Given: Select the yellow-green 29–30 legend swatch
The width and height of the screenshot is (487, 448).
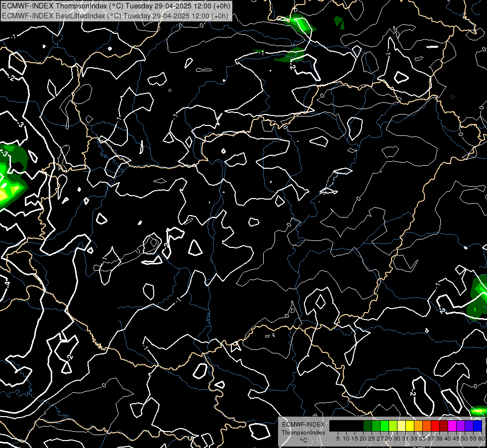Looking at the screenshot, I should tap(393, 426).
